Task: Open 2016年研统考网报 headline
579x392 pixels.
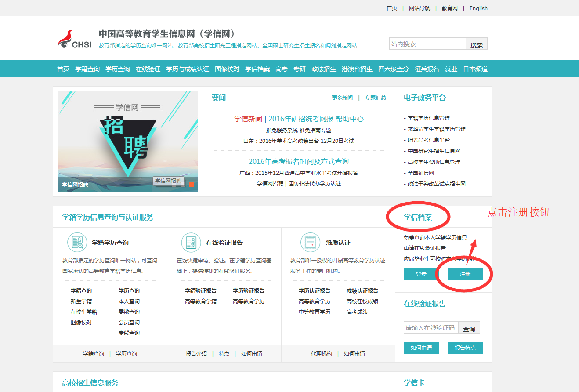Action: coord(301,119)
